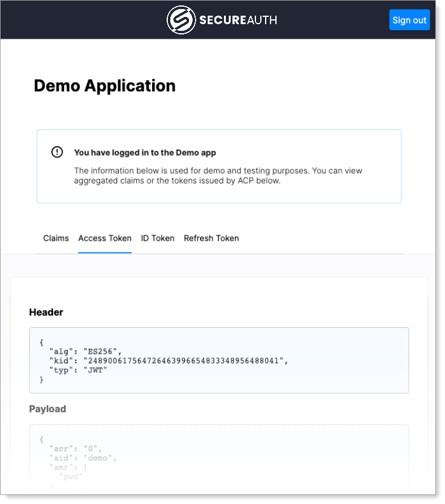Image resolution: width=445 pixels, height=504 pixels.
Task: Click 'You have logged in to the Demo app'
Action: 145,153
